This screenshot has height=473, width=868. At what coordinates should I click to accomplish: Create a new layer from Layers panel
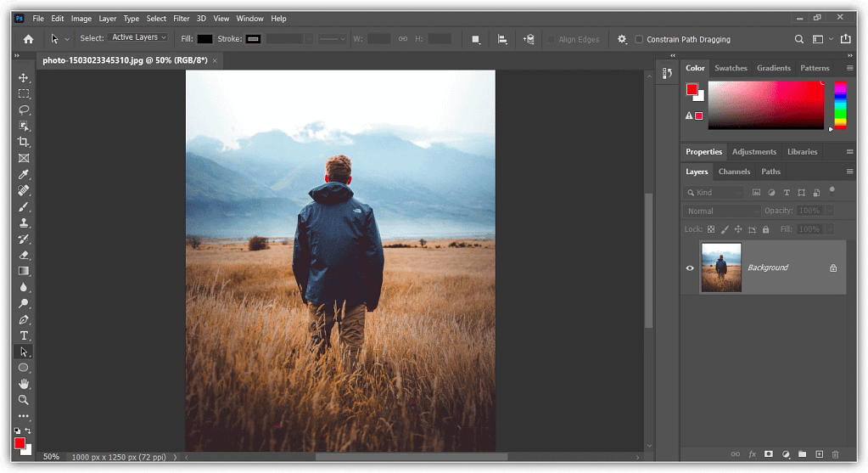819,454
